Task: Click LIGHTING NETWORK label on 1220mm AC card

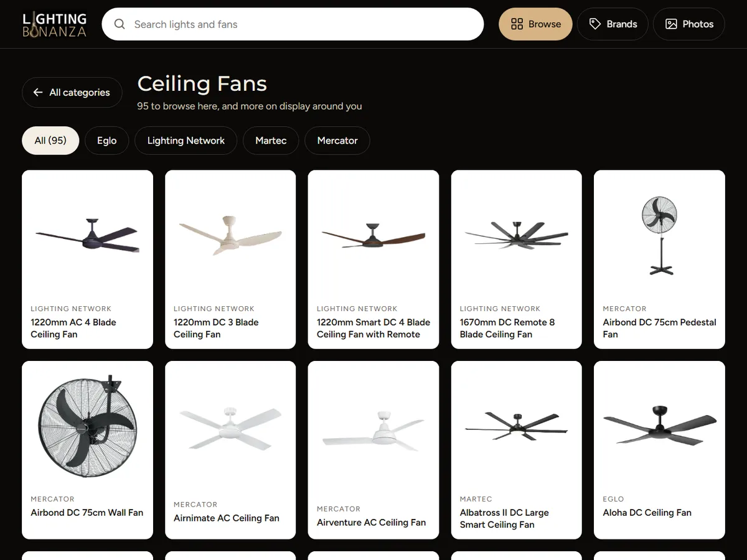Action: (x=71, y=309)
